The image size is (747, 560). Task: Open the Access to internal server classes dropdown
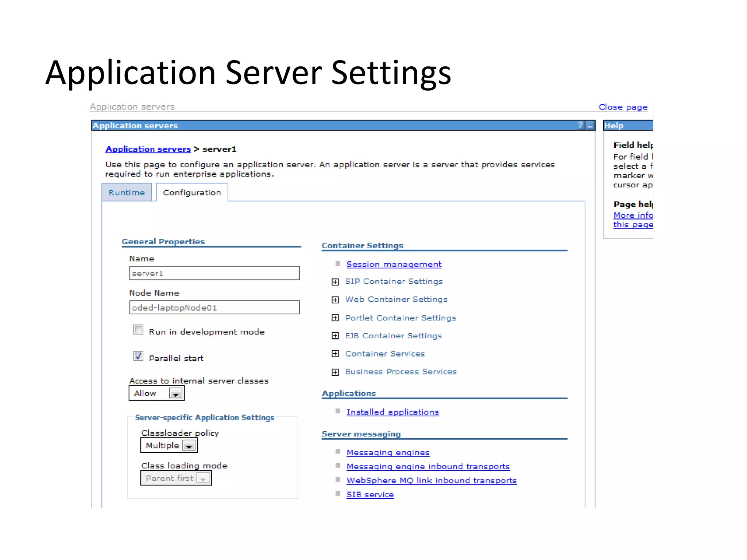click(156, 393)
